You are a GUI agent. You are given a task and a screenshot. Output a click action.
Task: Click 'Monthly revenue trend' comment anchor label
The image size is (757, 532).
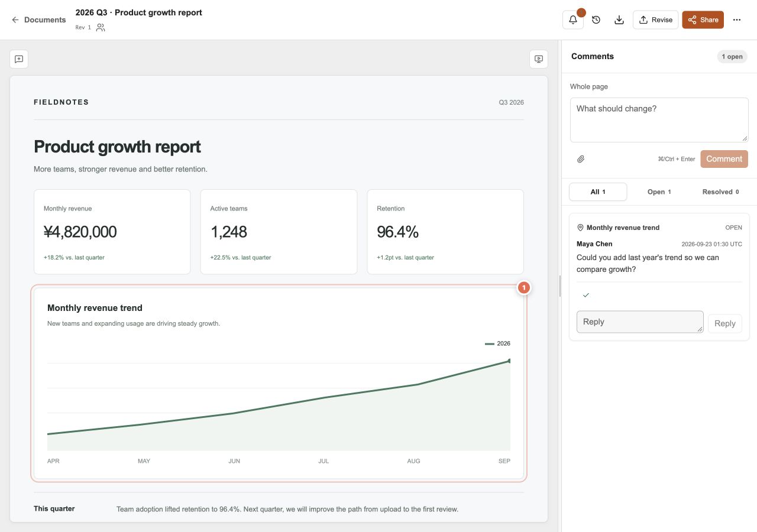623,228
